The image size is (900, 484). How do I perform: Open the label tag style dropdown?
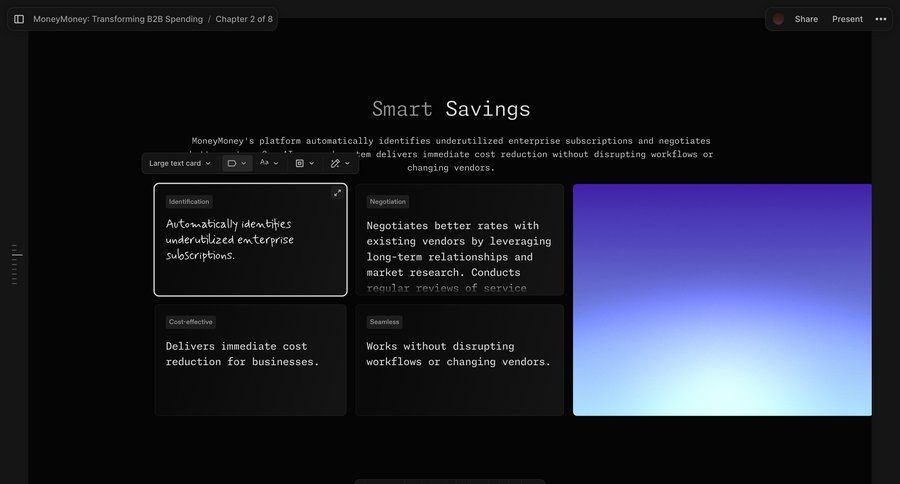coord(237,164)
